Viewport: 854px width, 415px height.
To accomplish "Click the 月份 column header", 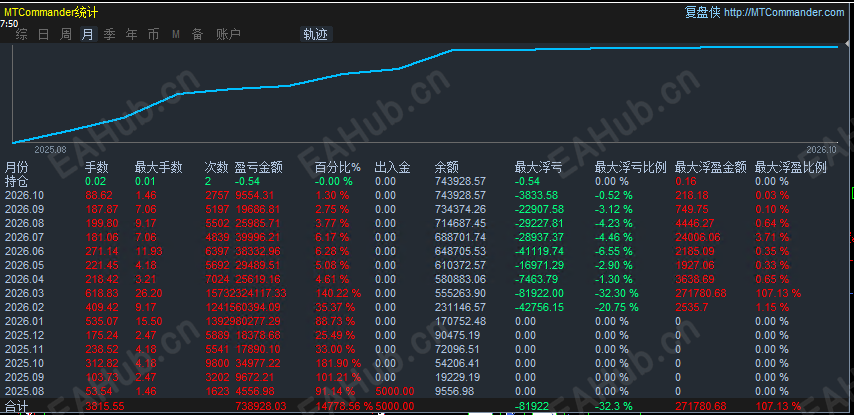I will (x=16, y=167).
